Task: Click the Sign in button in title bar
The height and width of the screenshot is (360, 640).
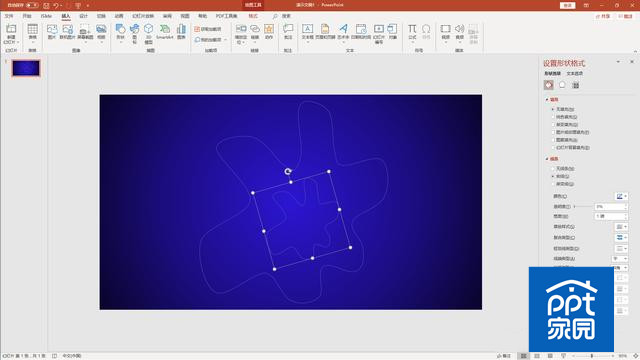Action: (567, 5)
